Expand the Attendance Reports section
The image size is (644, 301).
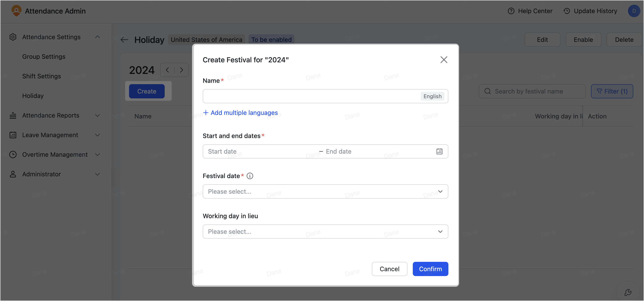pos(97,115)
